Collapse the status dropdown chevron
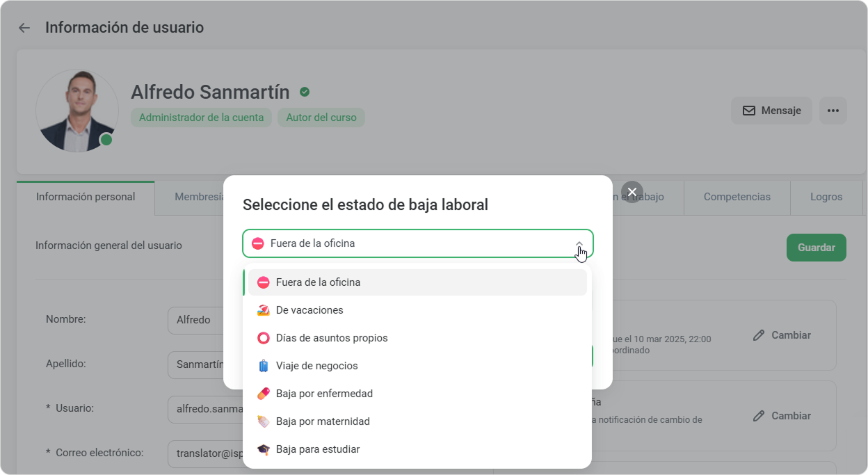Image resolution: width=868 pixels, height=475 pixels. 579,244
